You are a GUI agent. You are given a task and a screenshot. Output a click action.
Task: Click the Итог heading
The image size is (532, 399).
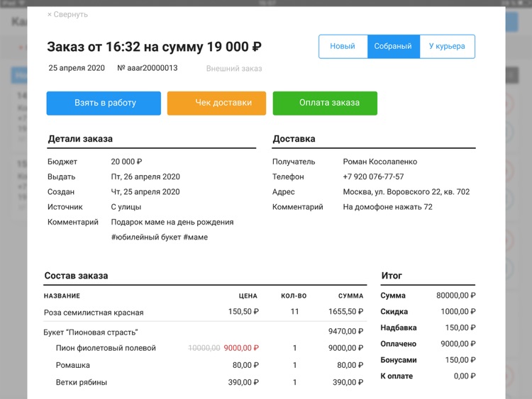click(392, 276)
